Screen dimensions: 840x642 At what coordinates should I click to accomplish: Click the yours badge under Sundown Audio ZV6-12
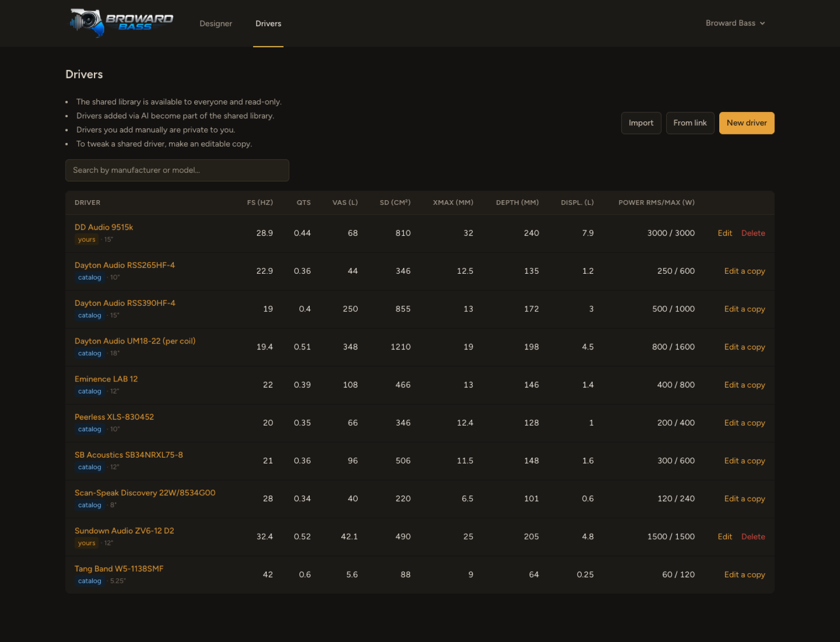click(87, 543)
